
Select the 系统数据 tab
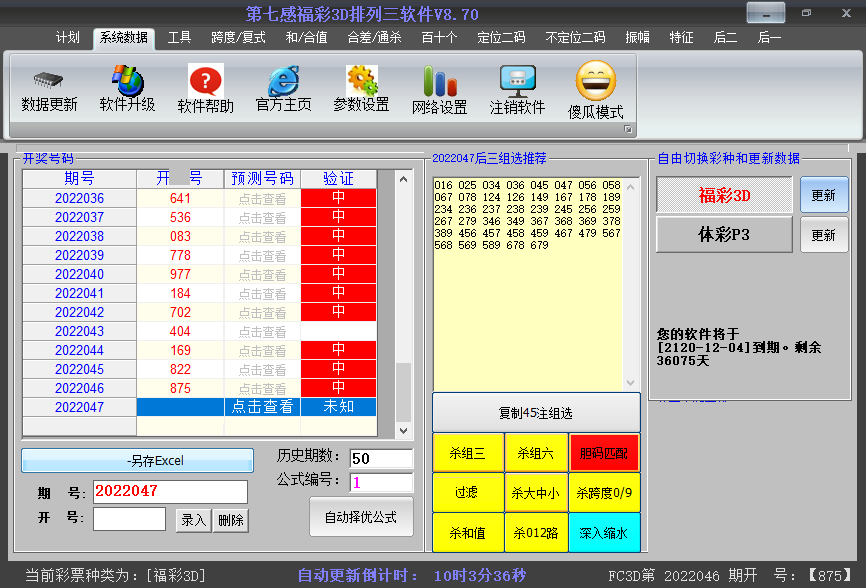click(124, 38)
